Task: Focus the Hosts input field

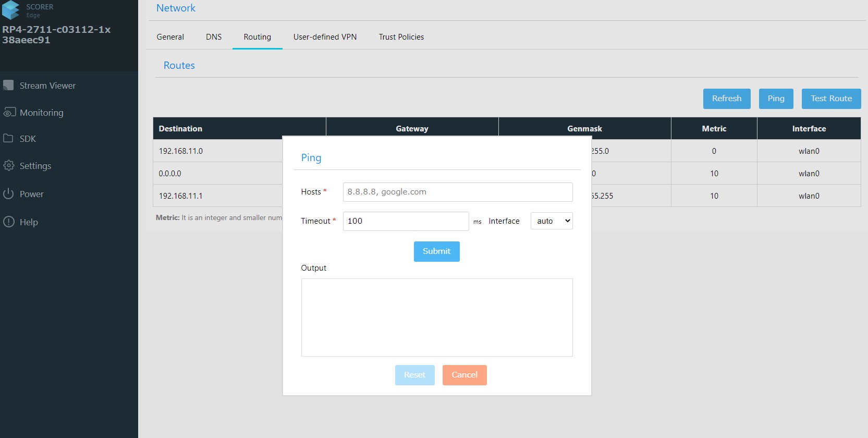Action: (457, 192)
